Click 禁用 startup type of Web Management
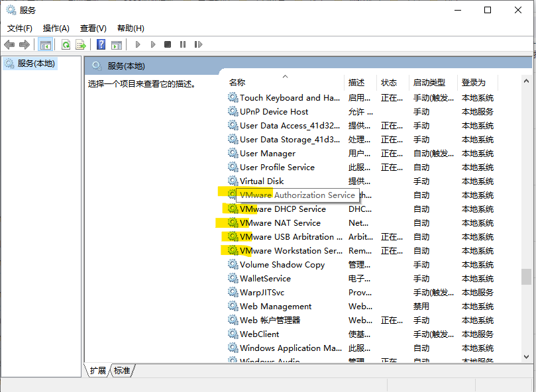This screenshot has width=536, height=392. coord(421,306)
